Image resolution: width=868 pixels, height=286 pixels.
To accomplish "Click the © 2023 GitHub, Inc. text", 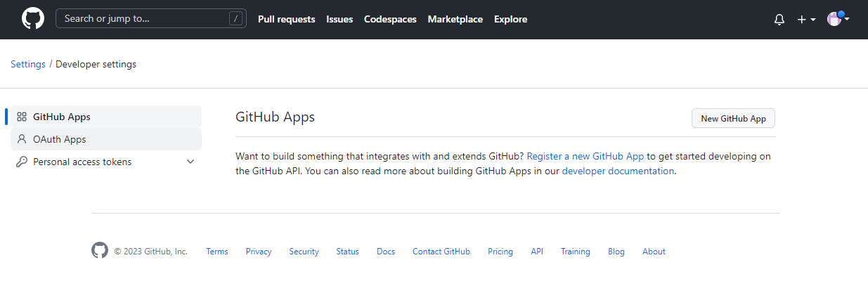I will 150,252.
